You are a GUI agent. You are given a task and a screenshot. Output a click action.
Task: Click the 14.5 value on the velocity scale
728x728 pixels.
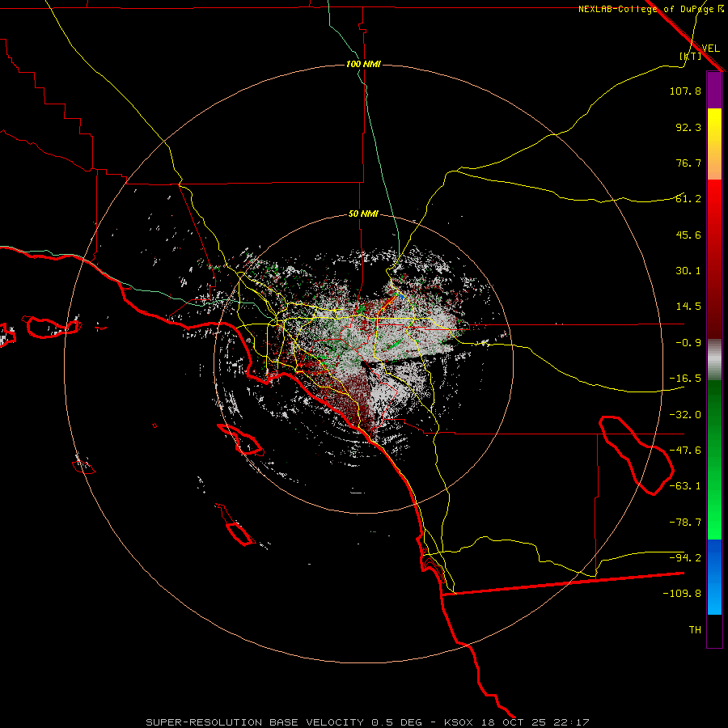(688, 307)
